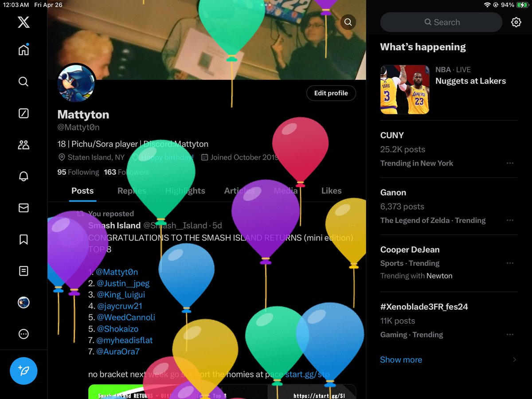This screenshot has width=532, height=399.
Task: Open Bookmarks icon in sidebar
Action: coord(23,240)
